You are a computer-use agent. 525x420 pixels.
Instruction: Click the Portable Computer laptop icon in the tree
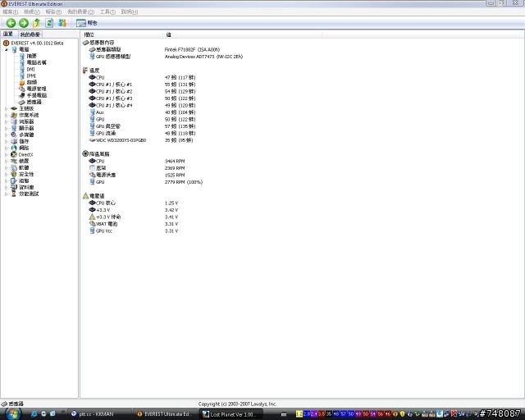22,95
